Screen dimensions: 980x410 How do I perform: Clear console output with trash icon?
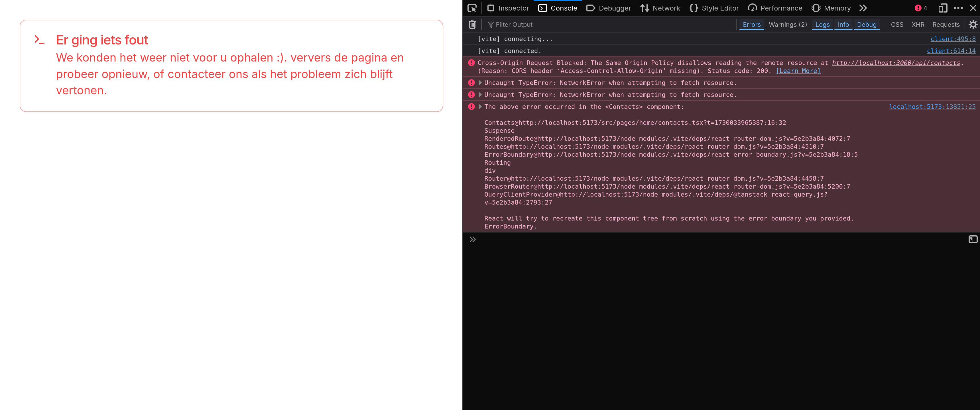(472, 25)
